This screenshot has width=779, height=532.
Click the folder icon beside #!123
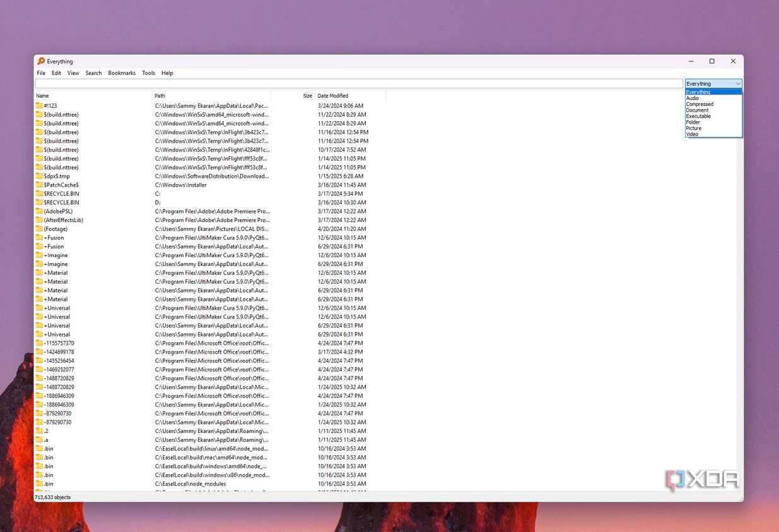(39, 106)
